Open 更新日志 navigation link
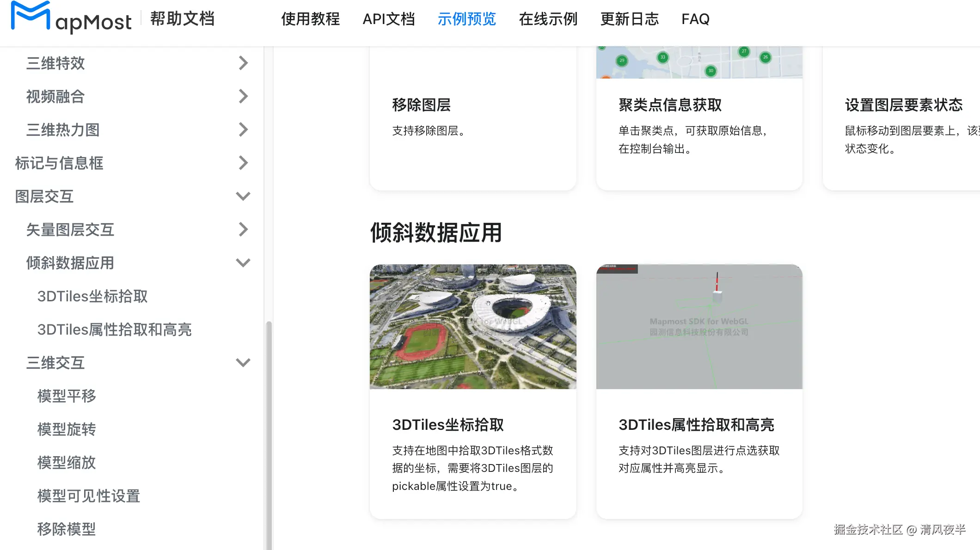This screenshot has height=550, width=980. point(629,19)
